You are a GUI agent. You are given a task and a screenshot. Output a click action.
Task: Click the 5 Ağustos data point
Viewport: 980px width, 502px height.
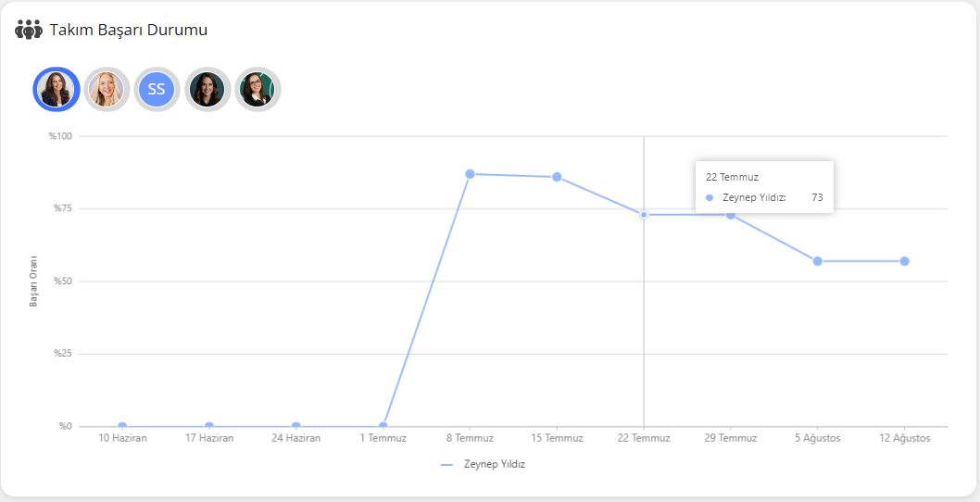tap(817, 261)
